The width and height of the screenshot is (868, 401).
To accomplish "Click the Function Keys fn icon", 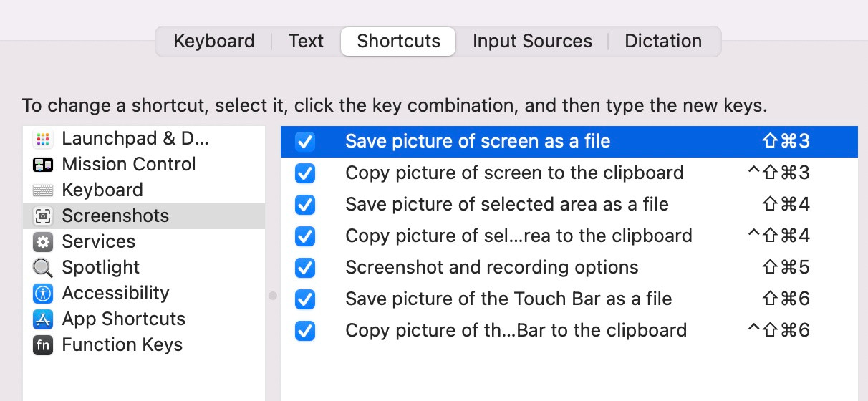I will click(43, 345).
